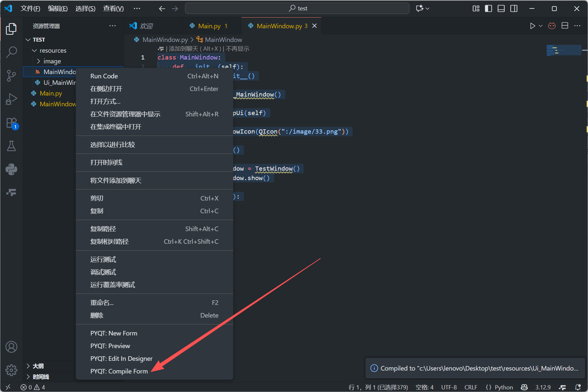Click the Run Python File play button
This screenshot has height=392, width=588.
532,26
